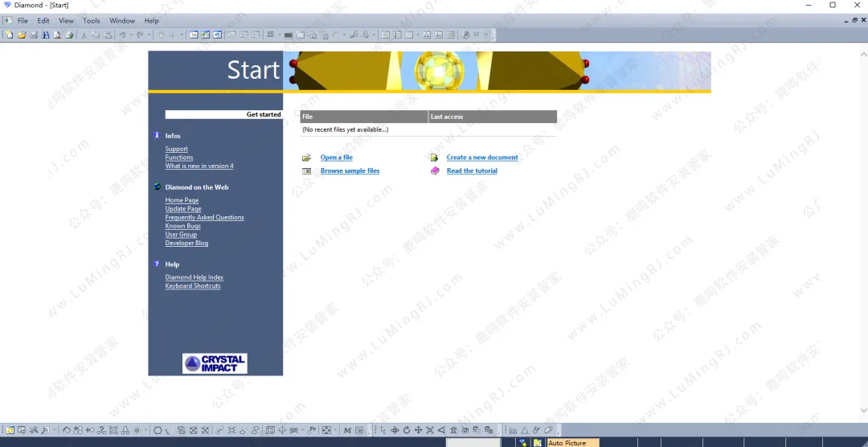The height and width of the screenshot is (447, 868).
Task: Click the Open folder toolbar icon
Action: tap(22, 35)
